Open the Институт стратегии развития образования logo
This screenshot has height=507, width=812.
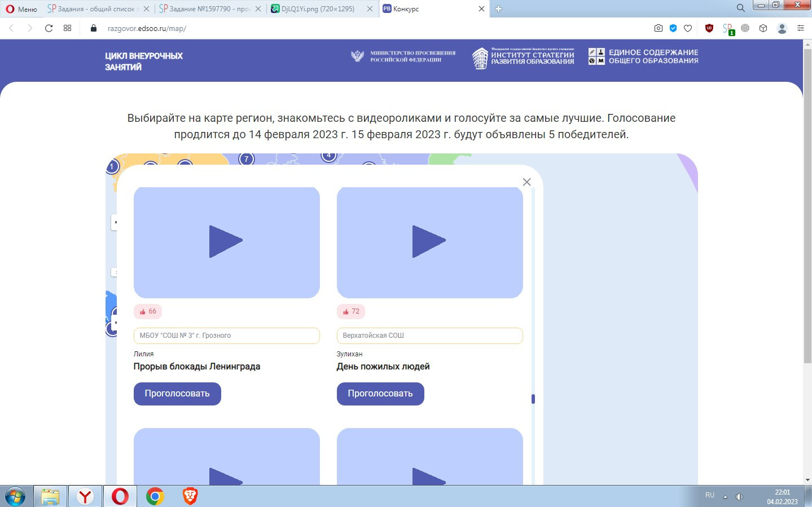pos(523,58)
